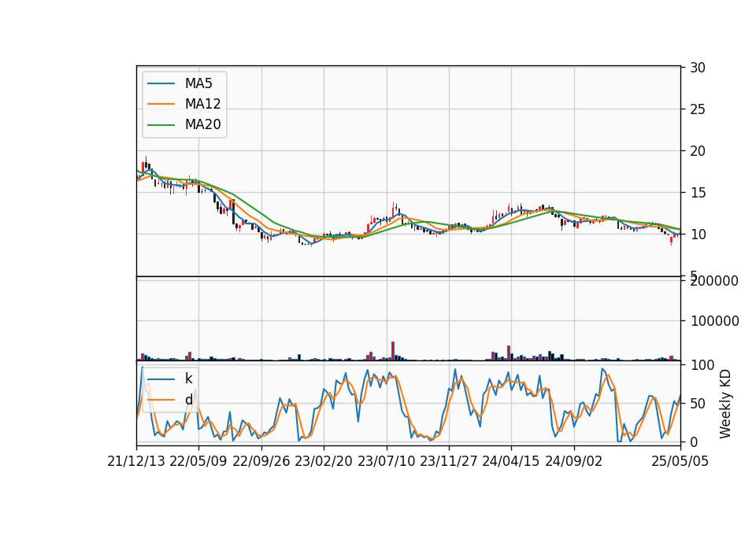
Task: Click the x-axis date 25/05/05
Action: 680,461
